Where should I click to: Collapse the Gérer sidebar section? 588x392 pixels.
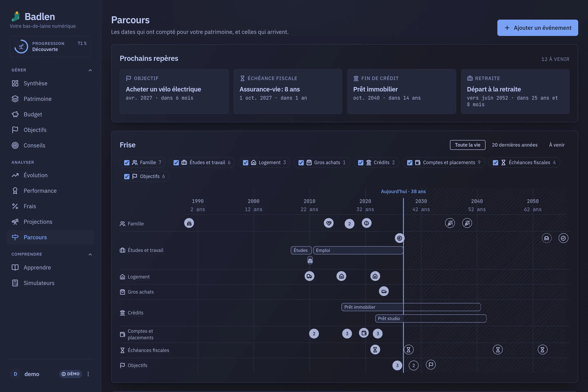90,70
